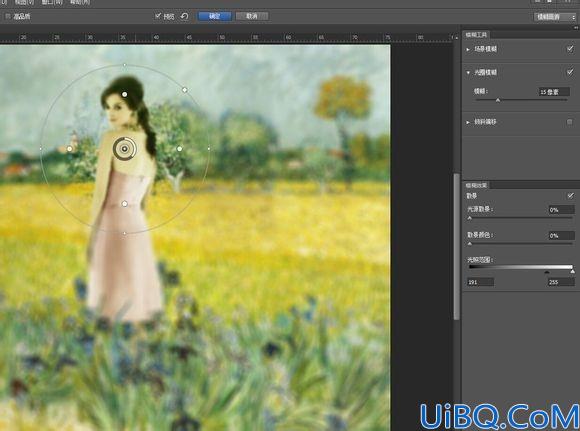Click the 散景颜色 slider handle
580x431 pixels.
(x=470, y=244)
